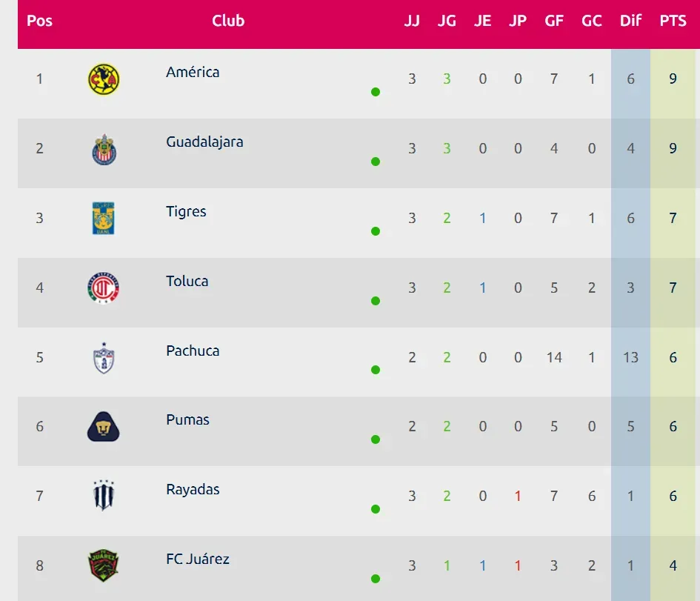700x601 pixels.
Task: Click the Tigres UANL logo
Action: point(104,219)
